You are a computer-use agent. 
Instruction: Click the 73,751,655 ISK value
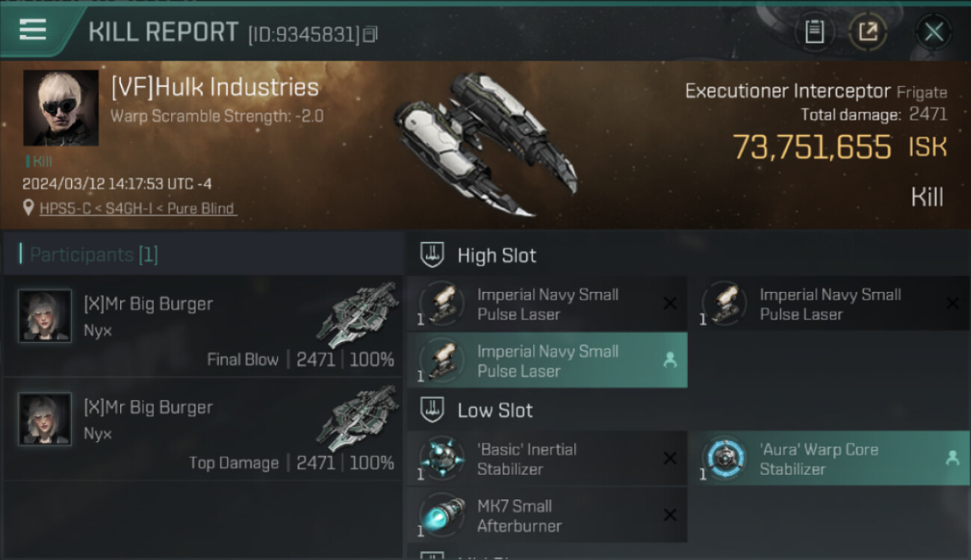[811, 147]
